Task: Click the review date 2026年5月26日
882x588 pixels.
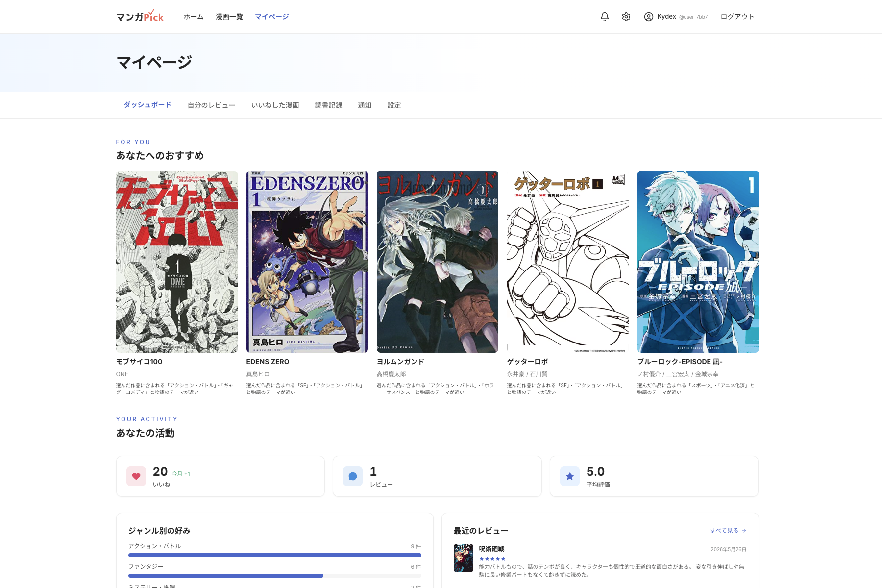Action: point(729,550)
